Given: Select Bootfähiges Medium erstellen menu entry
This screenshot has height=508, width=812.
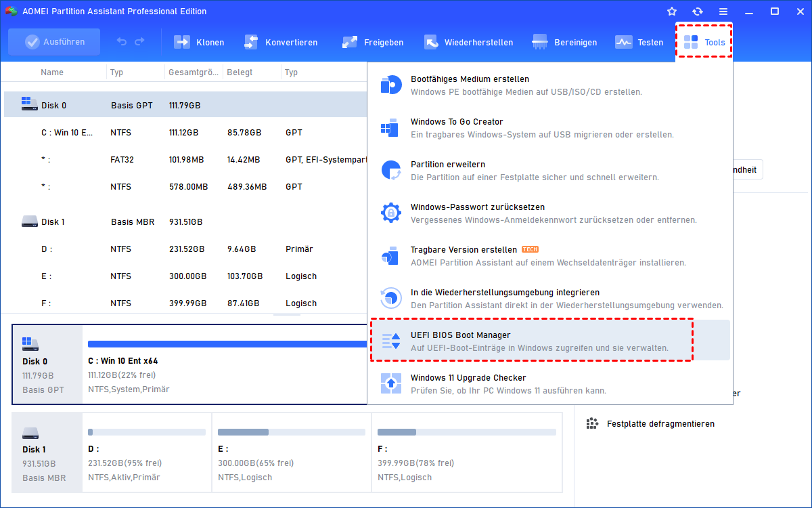Looking at the screenshot, I should [x=549, y=85].
